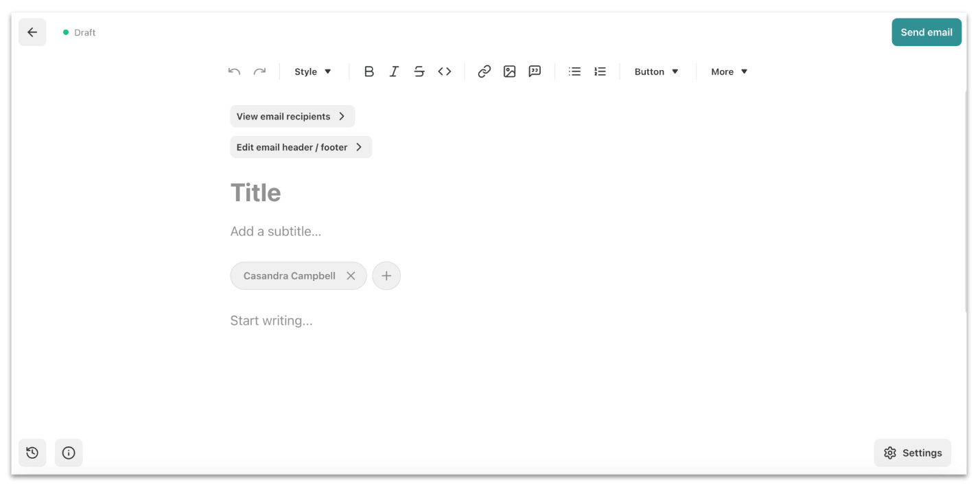Screen dimensions: 980x489
Task: Insert a hyperlink
Action: 484,71
